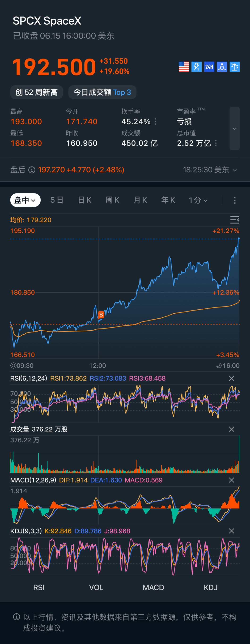The width and height of the screenshot is (250, 644).
Task: Tap 成交额 value 450.02 亿
Action: click(x=140, y=143)
